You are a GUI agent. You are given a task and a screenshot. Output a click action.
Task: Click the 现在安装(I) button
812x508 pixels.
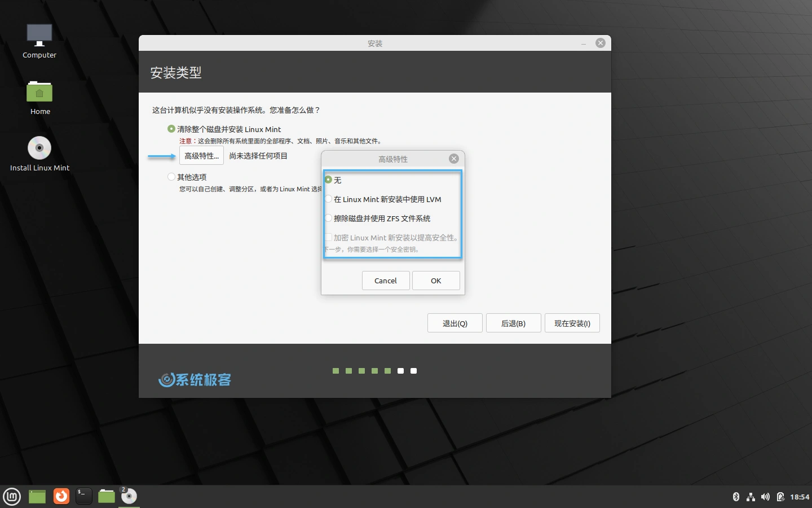tap(572, 323)
